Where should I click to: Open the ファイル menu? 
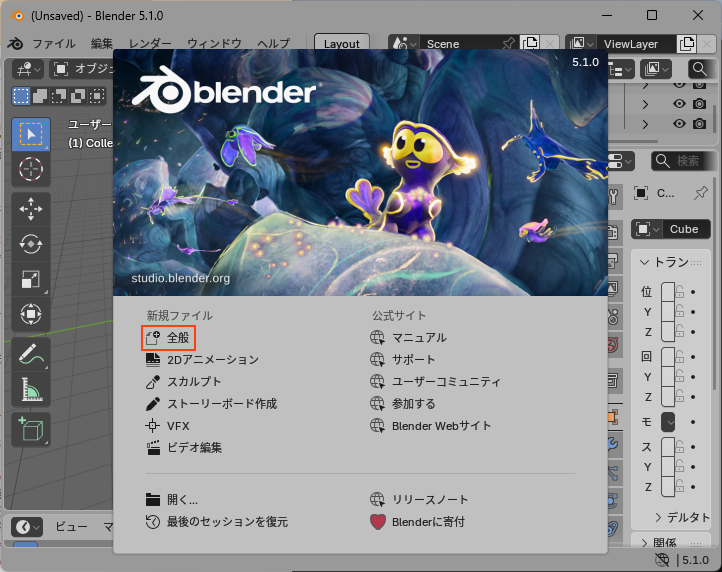coord(53,44)
